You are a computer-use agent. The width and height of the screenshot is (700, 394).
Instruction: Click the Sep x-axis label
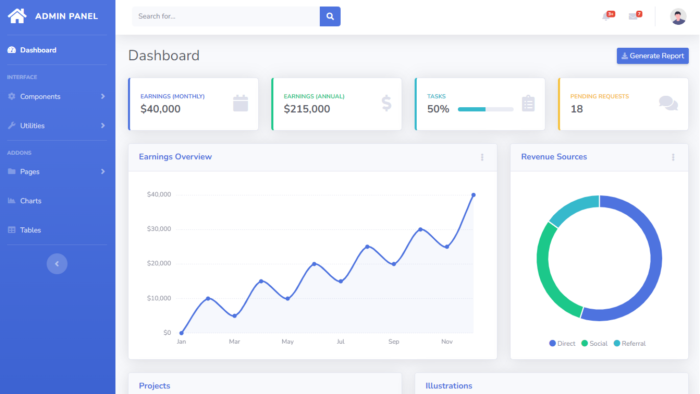393,342
